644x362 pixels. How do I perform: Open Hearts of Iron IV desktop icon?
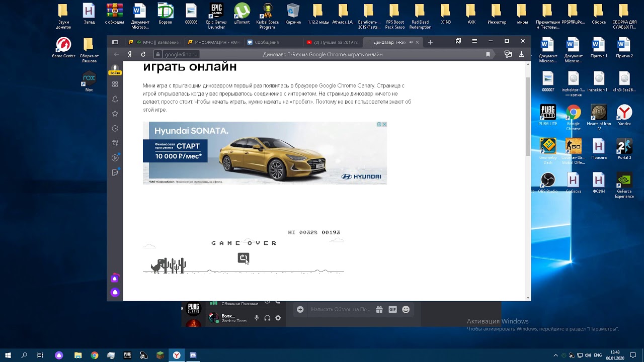[x=599, y=118]
